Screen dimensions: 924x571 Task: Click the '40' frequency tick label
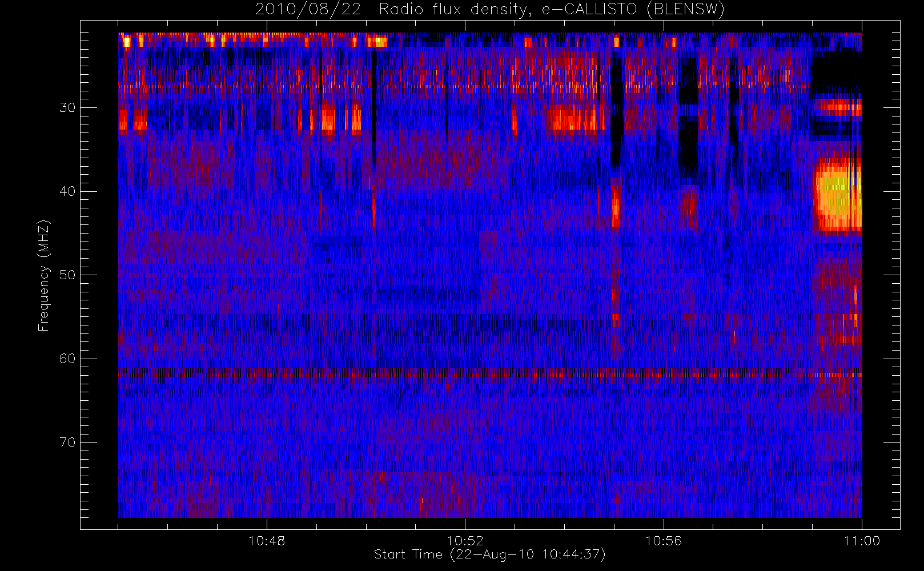(67, 191)
